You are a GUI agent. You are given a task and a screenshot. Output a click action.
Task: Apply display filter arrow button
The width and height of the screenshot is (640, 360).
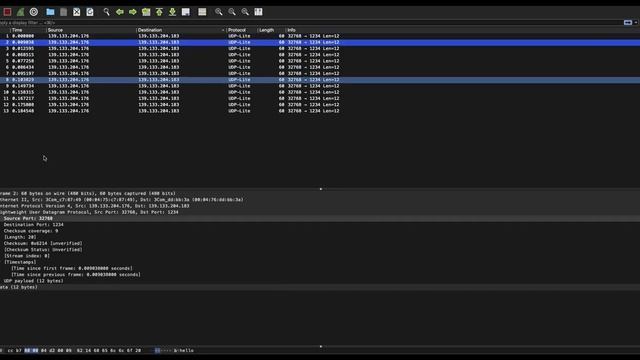[x=628, y=23]
